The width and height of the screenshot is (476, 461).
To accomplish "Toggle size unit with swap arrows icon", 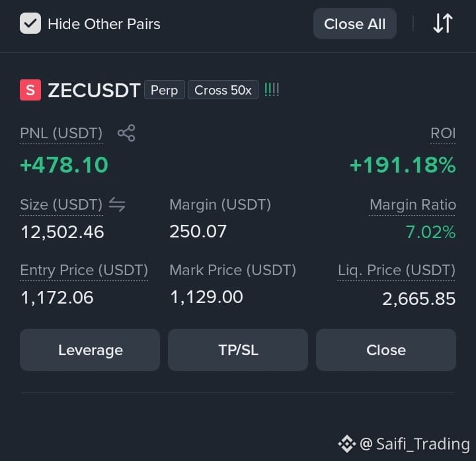I will (x=117, y=204).
